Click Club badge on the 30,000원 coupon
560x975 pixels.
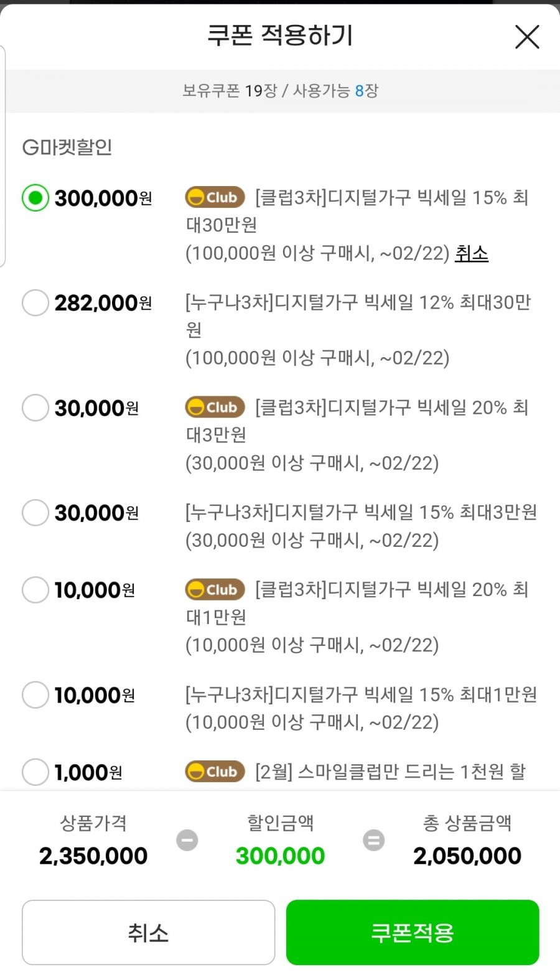coord(215,408)
